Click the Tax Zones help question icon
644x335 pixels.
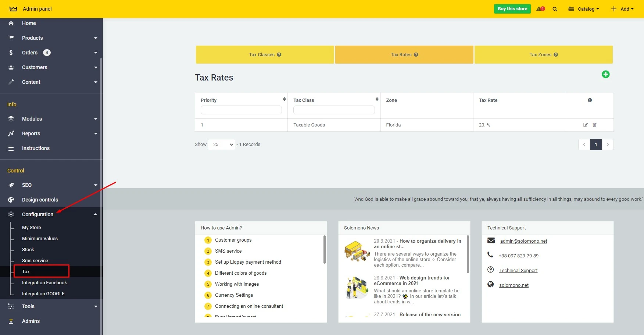pyautogui.click(x=556, y=55)
